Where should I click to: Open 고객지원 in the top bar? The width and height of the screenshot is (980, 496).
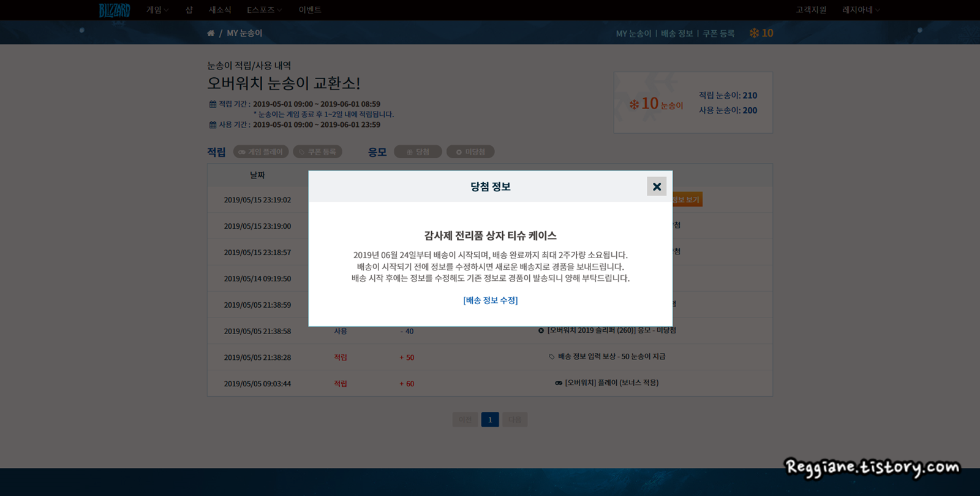pyautogui.click(x=811, y=10)
